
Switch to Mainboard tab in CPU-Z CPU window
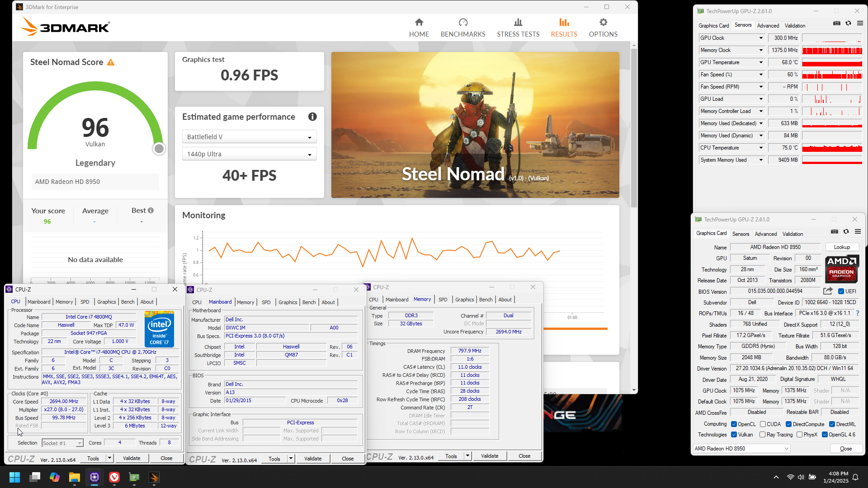point(39,302)
